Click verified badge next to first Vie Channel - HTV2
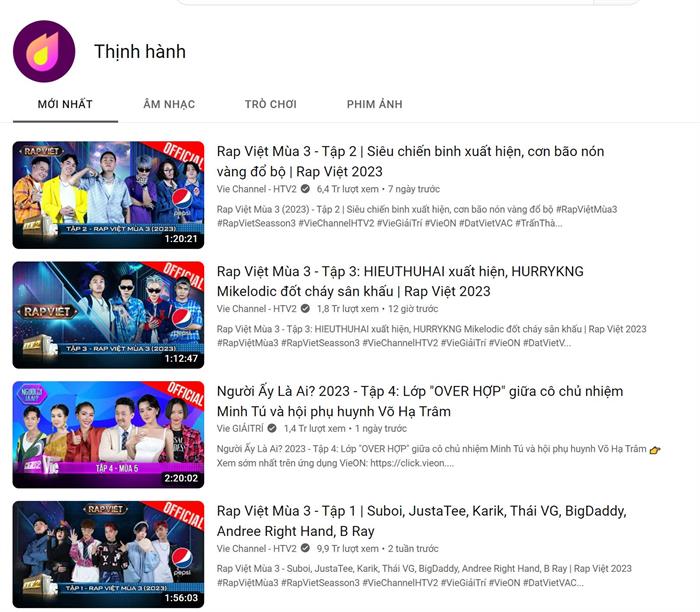Image resolution: width=700 pixels, height=612 pixels. (x=305, y=189)
